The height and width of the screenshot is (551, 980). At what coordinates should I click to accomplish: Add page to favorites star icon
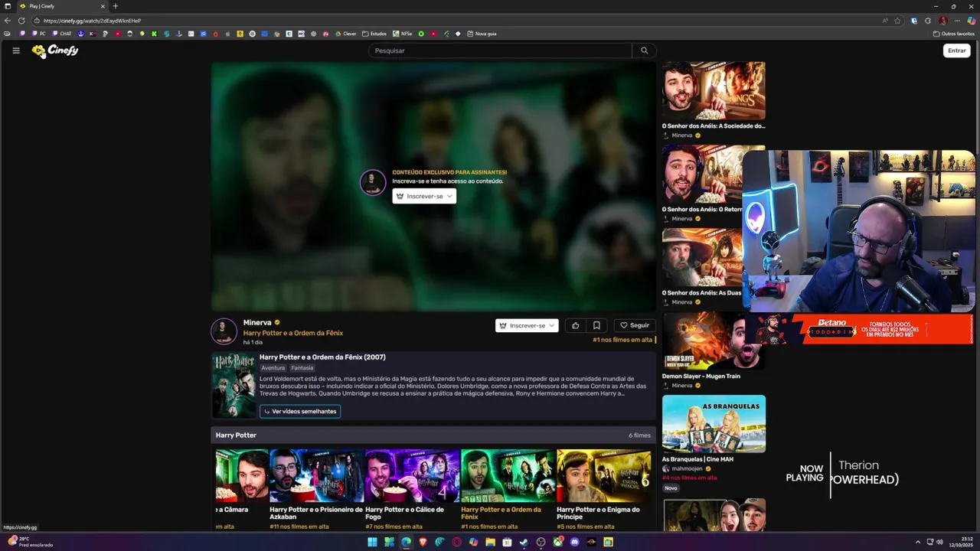[x=897, y=21]
